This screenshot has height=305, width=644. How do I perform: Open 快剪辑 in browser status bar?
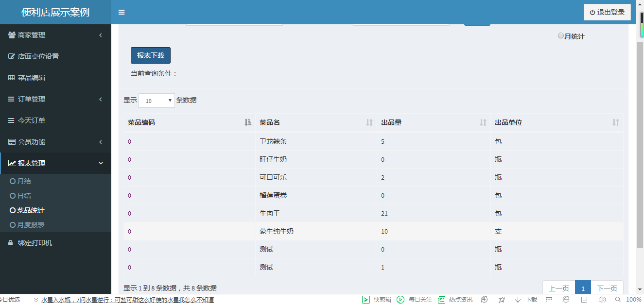click(x=377, y=300)
